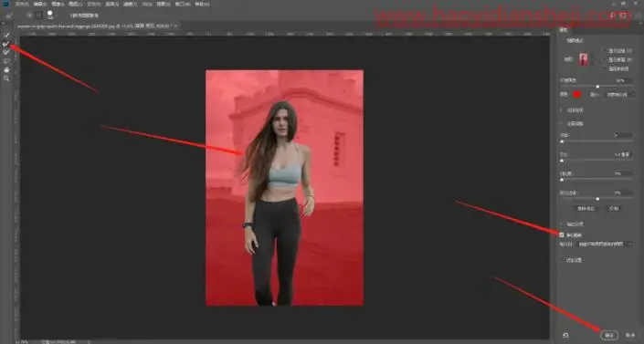Select the Refine Edge Brush tool

6,44
